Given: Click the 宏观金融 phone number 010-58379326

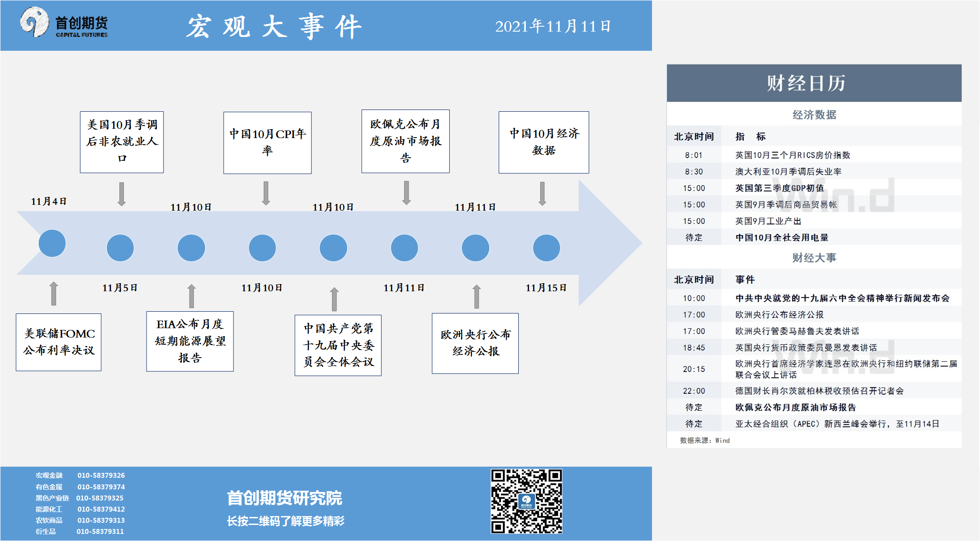Looking at the screenshot, I should point(101,475).
